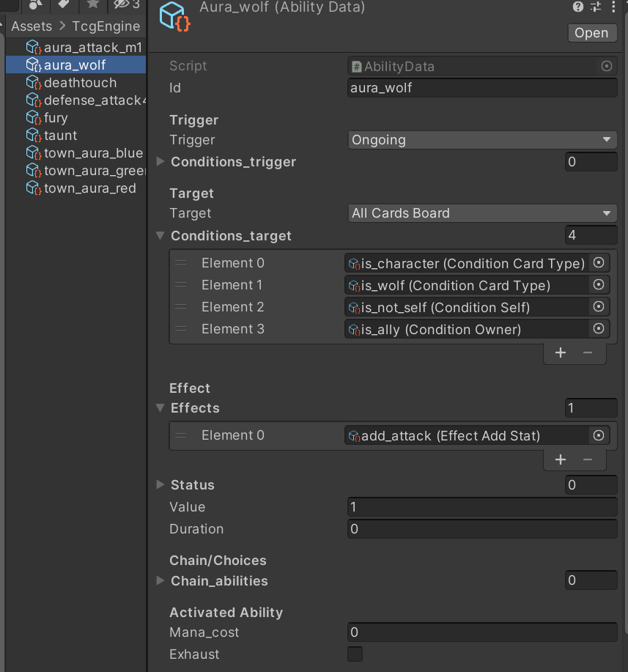Click minus to remove an Effects element
628x672 pixels.
[x=588, y=459]
